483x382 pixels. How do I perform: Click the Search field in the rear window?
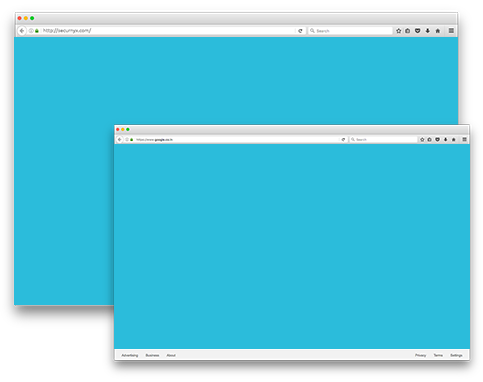click(x=350, y=31)
